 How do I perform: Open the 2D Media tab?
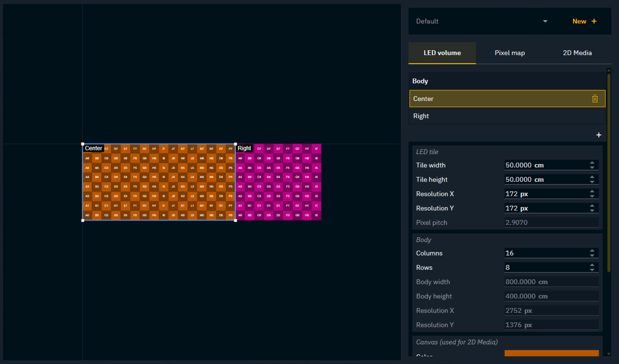click(x=577, y=53)
